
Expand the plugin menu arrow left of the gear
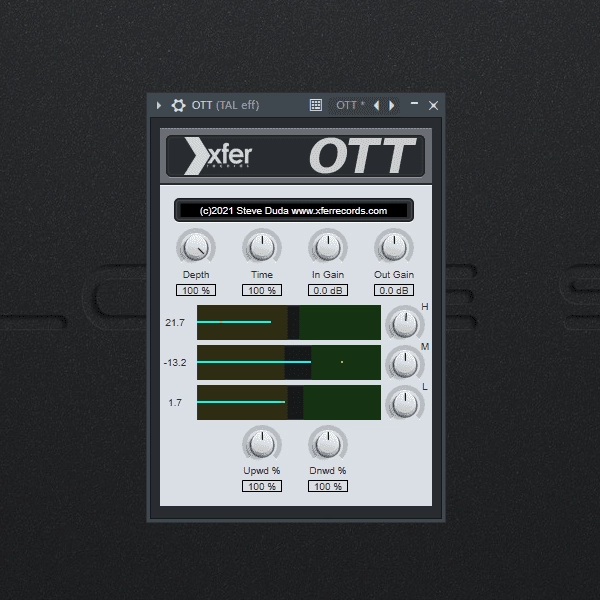158,105
